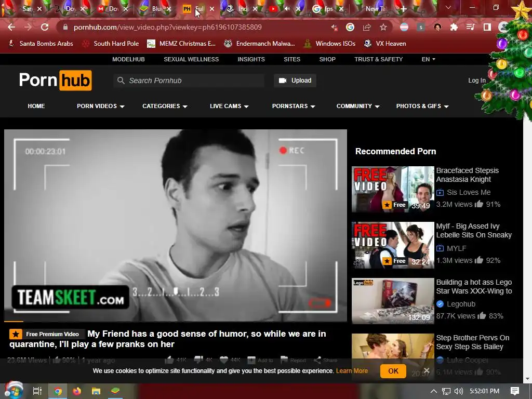This screenshot has height=399, width=532.
Task: Open TRUST & SAFETY link
Action: [x=379, y=59]
